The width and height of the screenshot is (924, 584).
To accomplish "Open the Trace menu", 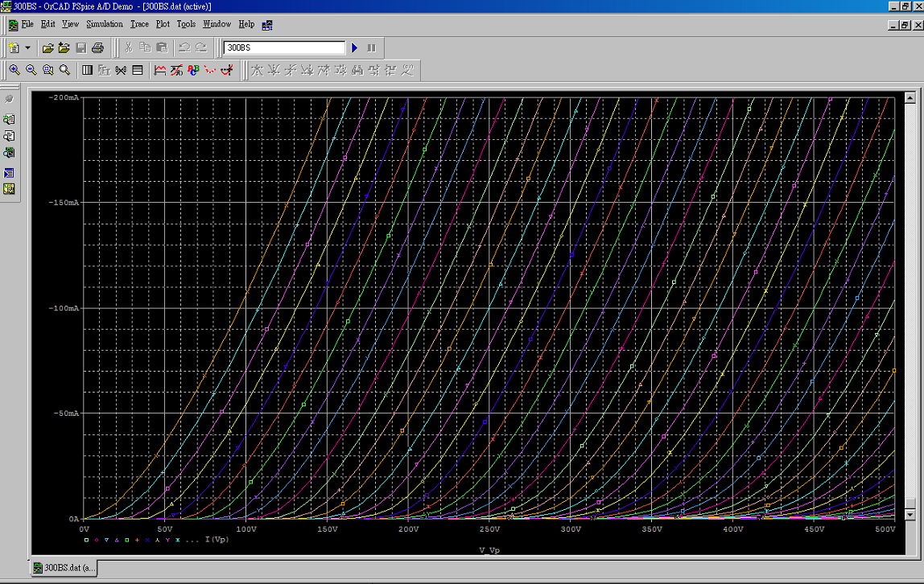I will coord(139,24).
